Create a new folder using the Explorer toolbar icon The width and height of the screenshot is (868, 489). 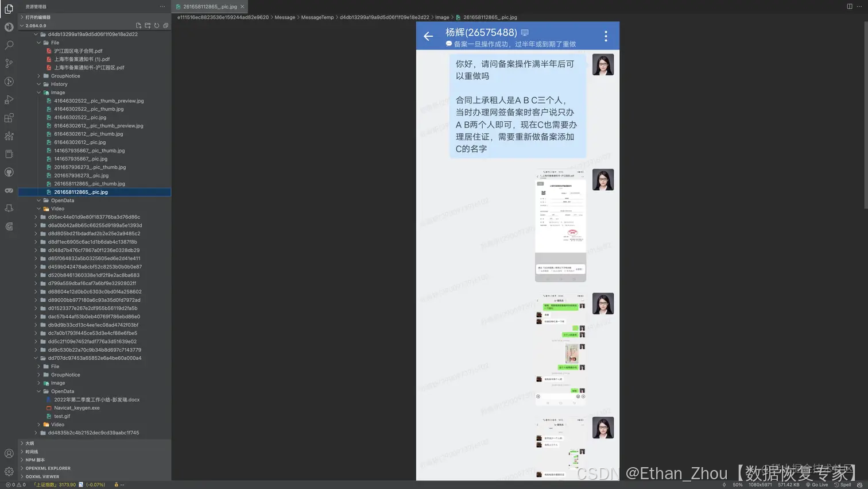point(148,25)
